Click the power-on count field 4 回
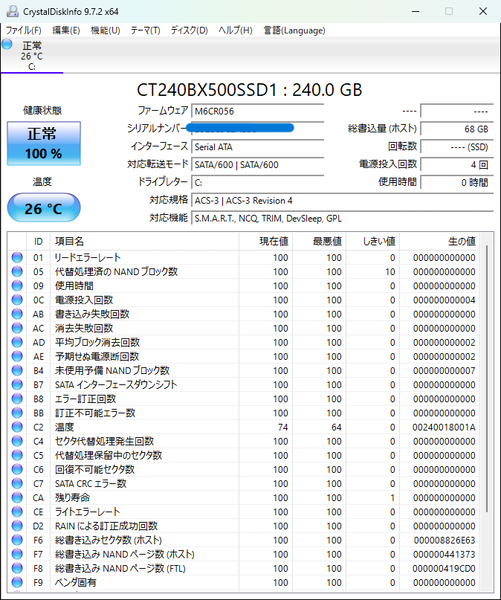 tap(457, 165)
